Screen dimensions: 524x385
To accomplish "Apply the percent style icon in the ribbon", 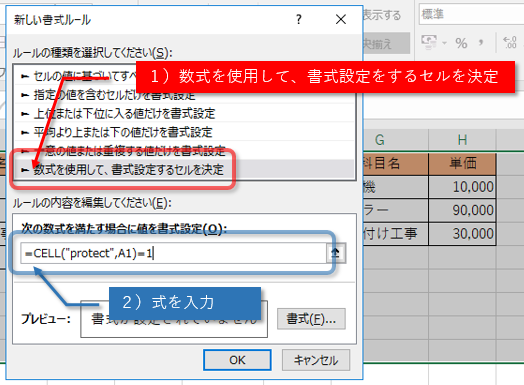I will tap(461, 43).
